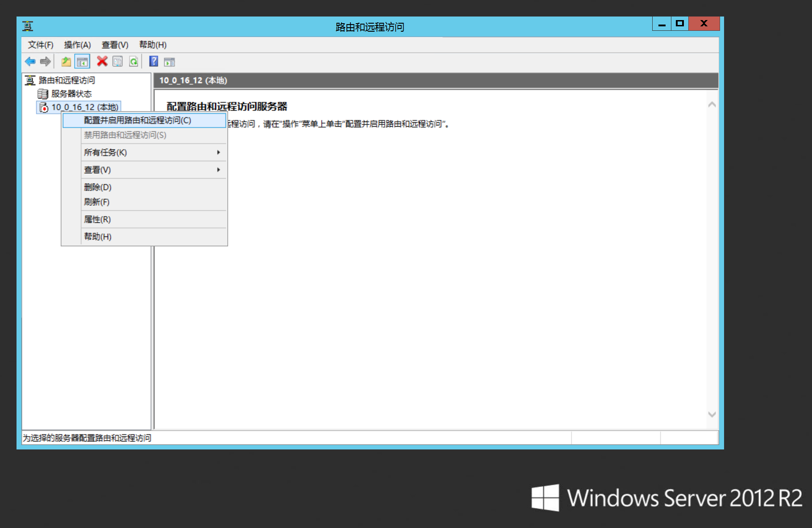Click the Properties toolbar icon
This screenshot has width=812, height=528.
117,62
